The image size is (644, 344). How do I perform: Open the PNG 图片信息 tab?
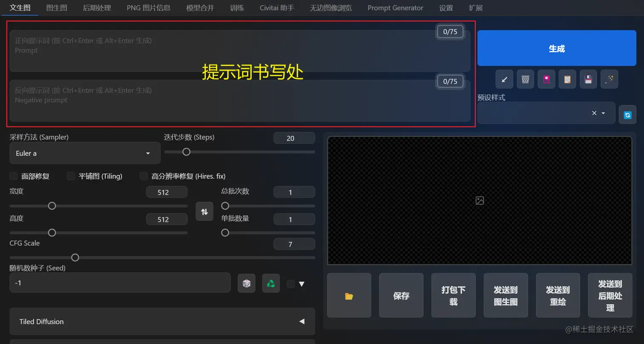pyautogui.click(x=148, y=8)
